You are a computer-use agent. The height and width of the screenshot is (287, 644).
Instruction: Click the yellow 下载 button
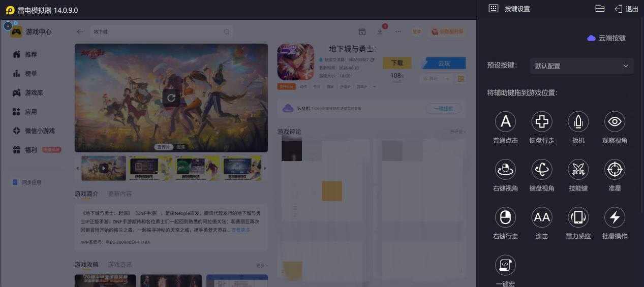pos(397,63)
